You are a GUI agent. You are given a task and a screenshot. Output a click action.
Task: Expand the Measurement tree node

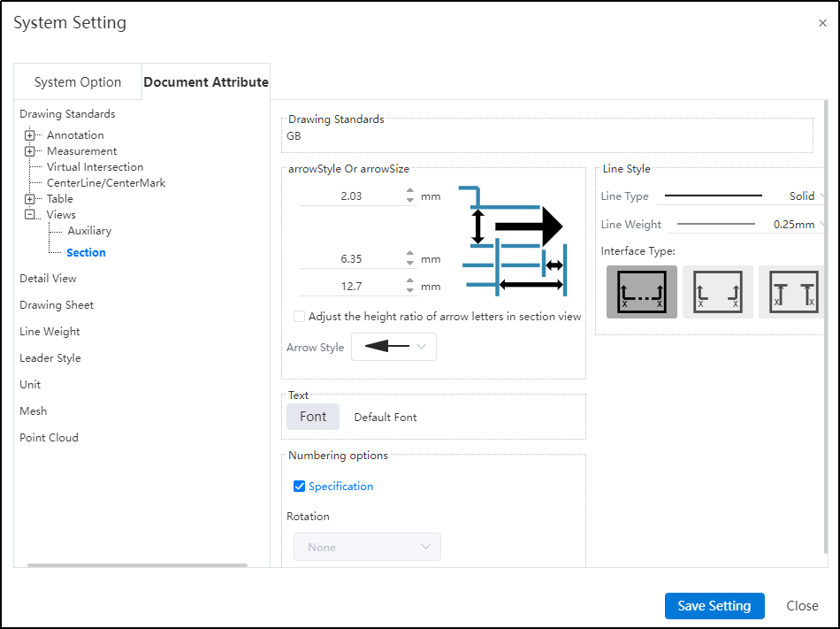click(30, 151)
